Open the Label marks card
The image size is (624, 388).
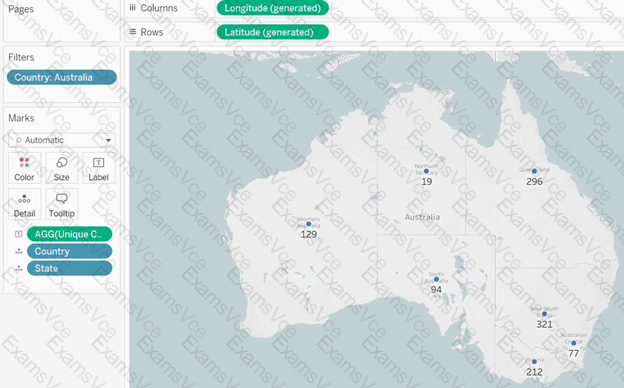pos(98,168)
